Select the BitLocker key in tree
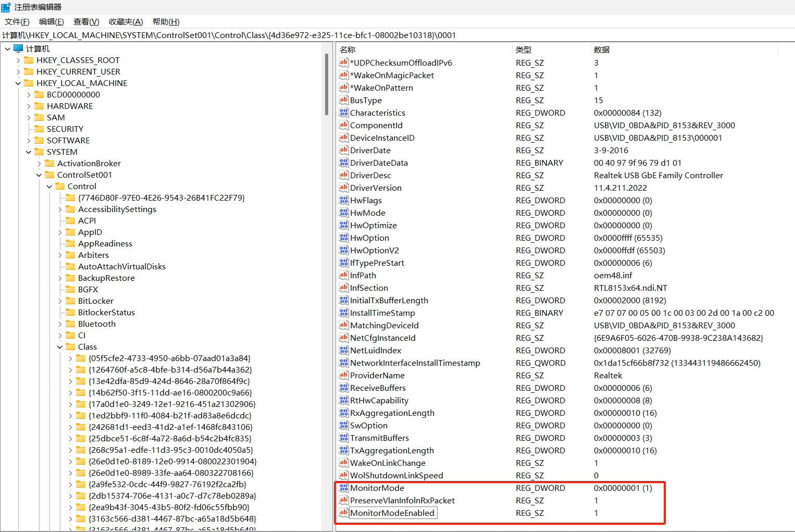The width and height of the screenshot is (795, 532). 95,301
